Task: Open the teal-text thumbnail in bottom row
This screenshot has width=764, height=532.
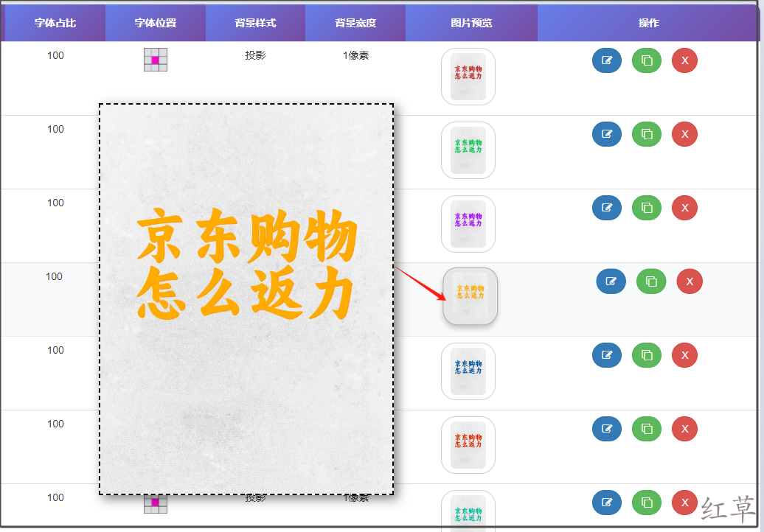Action: (468, 511)
